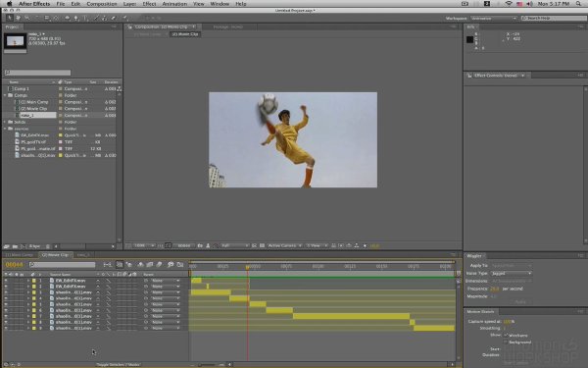Toggle visibility eye of layer 2 EW_EditFX
588x368 pixels.
tap(6, 287)
